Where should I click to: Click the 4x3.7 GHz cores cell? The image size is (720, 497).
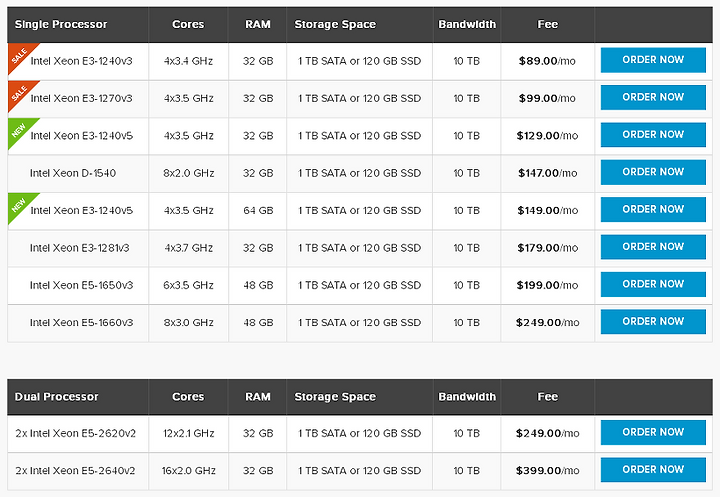[189, 248]
